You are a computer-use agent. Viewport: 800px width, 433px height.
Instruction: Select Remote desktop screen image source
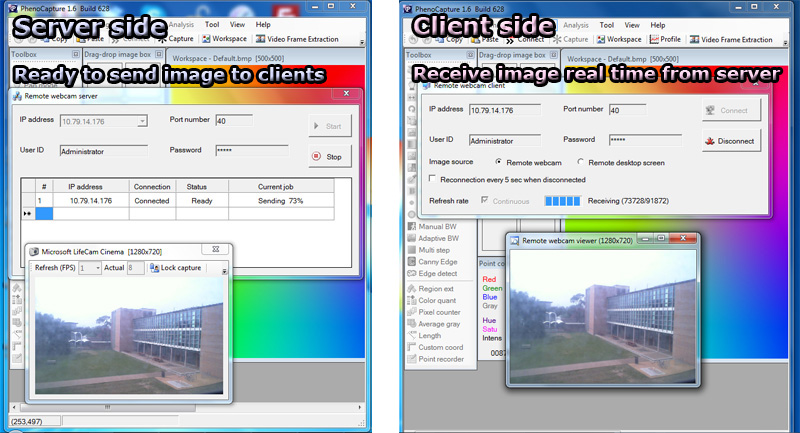581,161
